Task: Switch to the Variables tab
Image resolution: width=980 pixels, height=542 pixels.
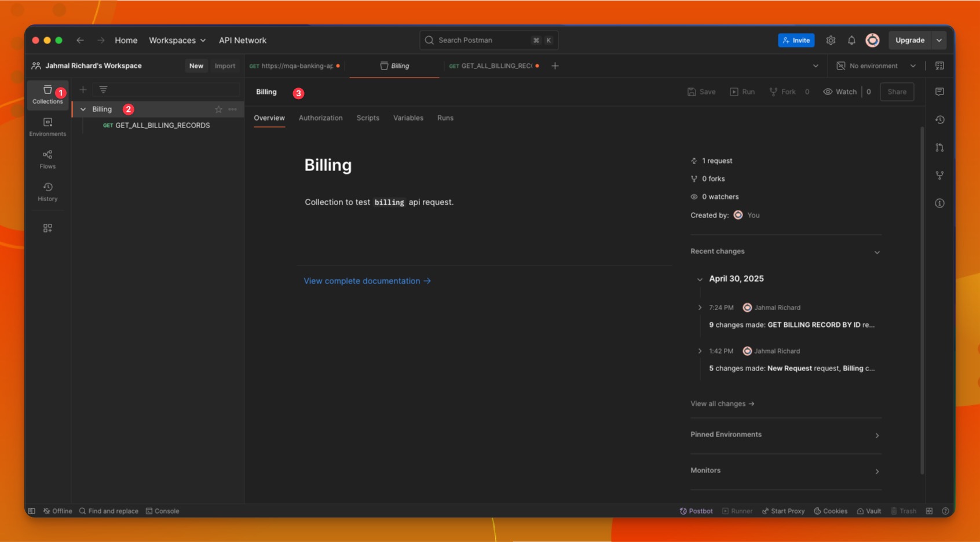Action: 408,118
